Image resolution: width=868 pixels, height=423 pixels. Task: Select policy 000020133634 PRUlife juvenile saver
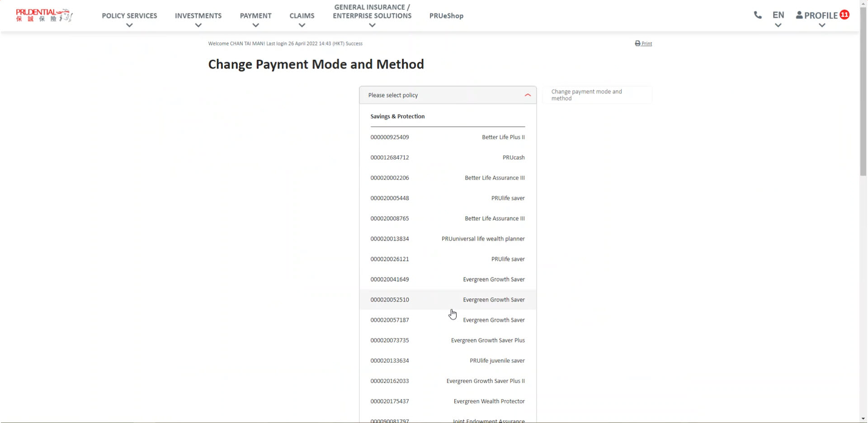click(x=448, y=360)
